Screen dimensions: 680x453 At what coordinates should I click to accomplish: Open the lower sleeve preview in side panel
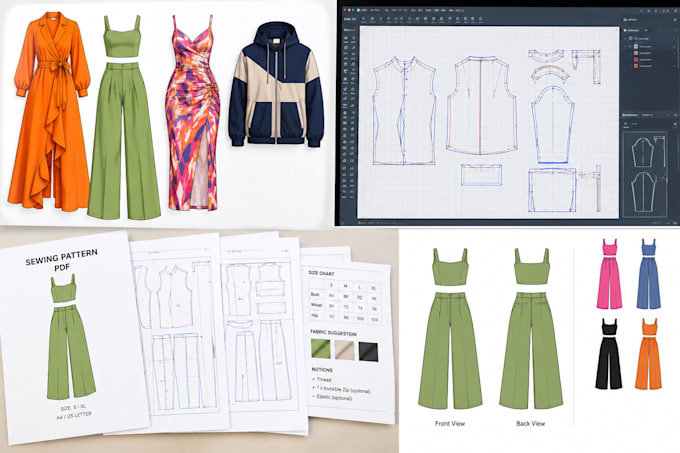point(643,192)
